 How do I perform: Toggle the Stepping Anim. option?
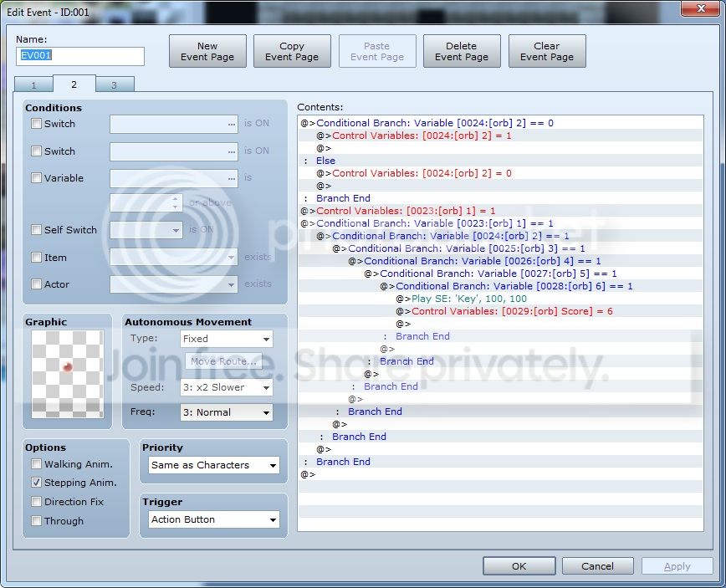click(36, 483)
